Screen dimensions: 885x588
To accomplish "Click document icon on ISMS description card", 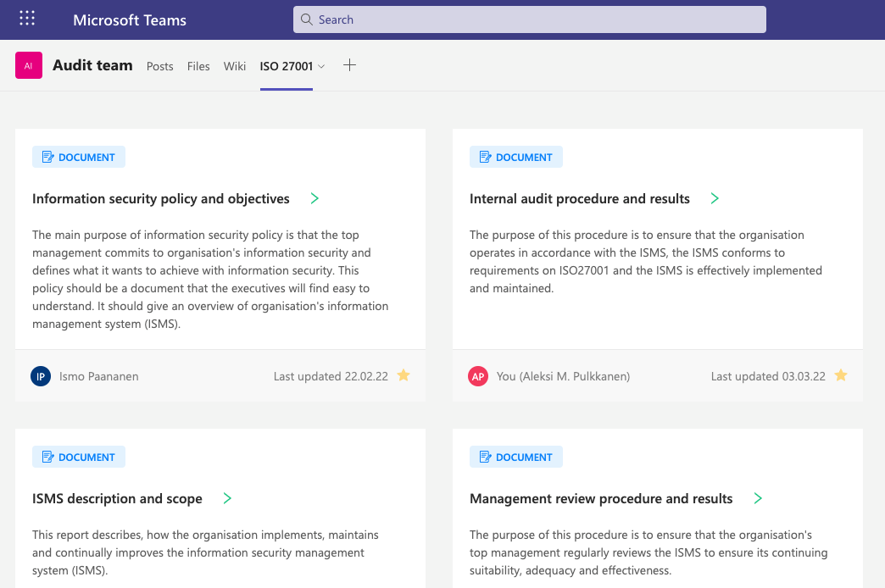I will 48,457.
